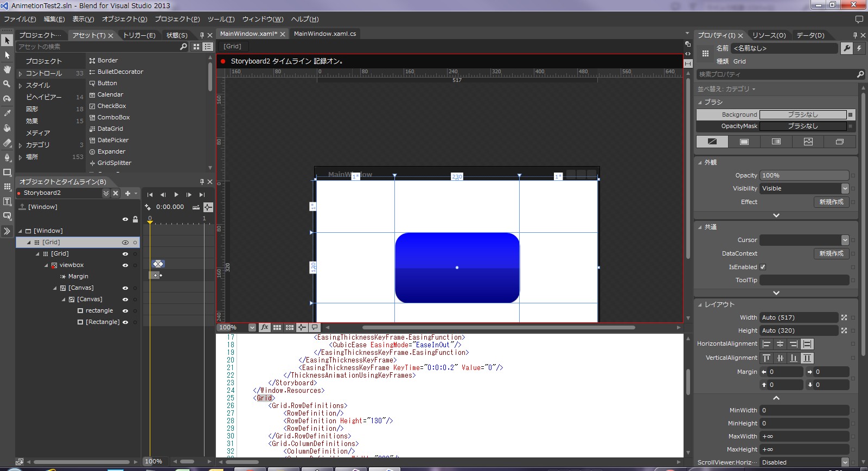Select gradient brush type icon
The width and height of the screenshot is (868, 471).
coord(776,142)
